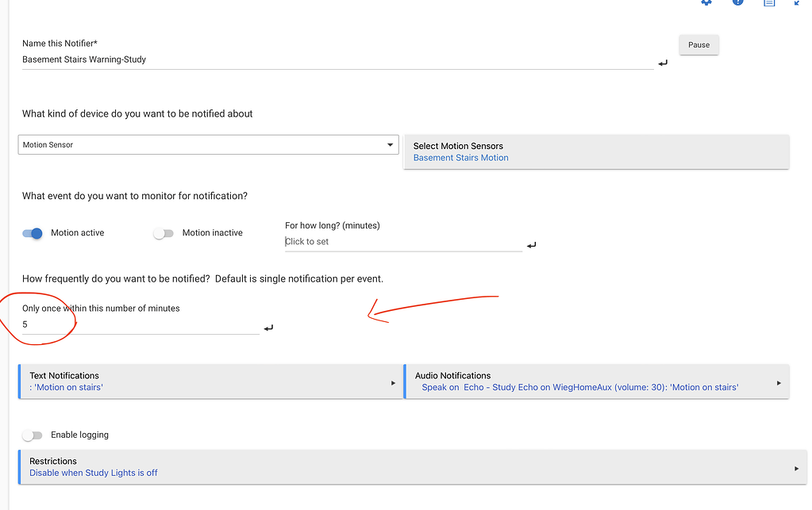The width and height of the screenshot is (812, 510).
Task: Click the help question mark icon
Action: [x=737, y=2]
